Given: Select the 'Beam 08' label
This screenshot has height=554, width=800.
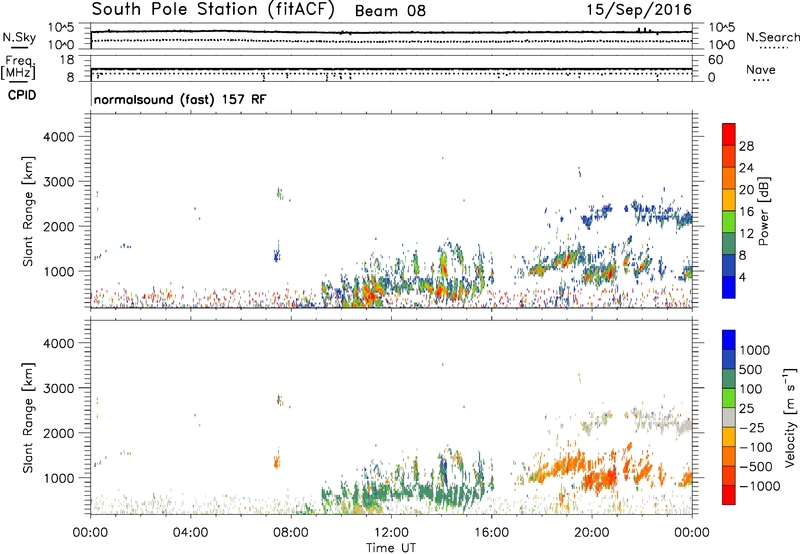Looking at the screenshot, I should tap(390, 11).
